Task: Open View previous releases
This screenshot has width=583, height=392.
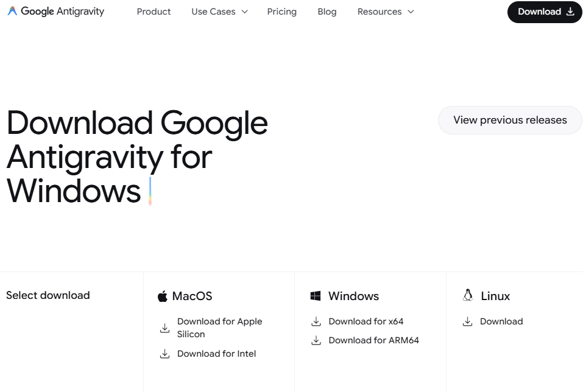Action: pyautogui.click(x=510, y=120)
